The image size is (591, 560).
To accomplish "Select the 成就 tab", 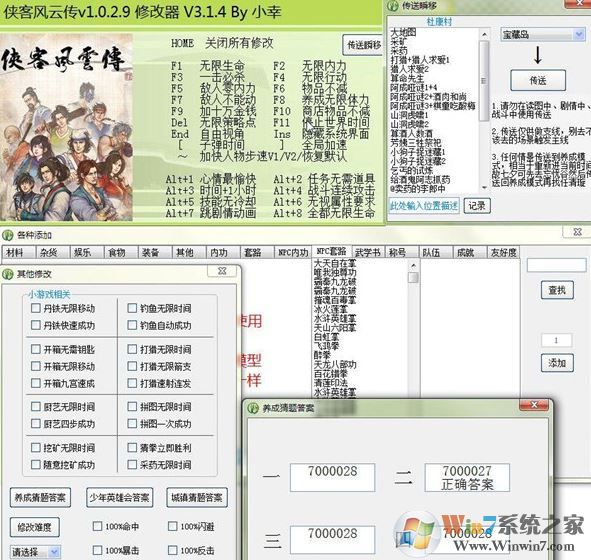I will (x=470, y=252).
